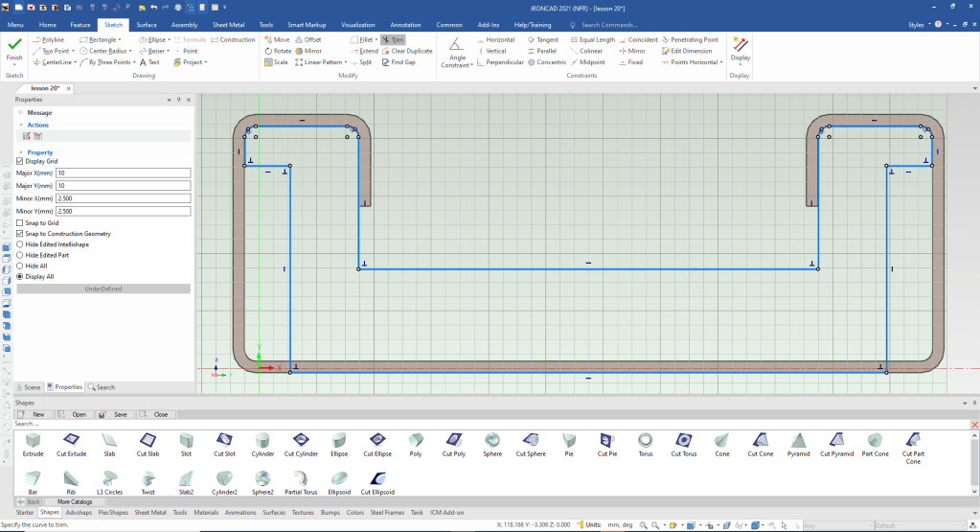The image size is (980, 532).
Task: Select the Trim tool
Action: coord(392,39)
